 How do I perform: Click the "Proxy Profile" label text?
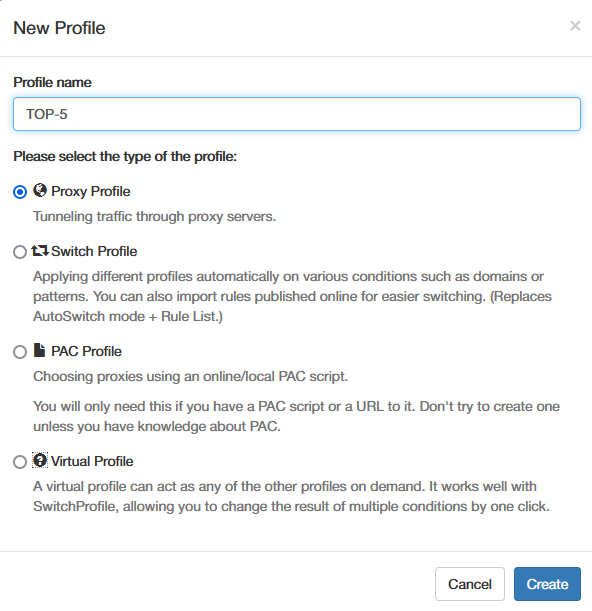91,191
